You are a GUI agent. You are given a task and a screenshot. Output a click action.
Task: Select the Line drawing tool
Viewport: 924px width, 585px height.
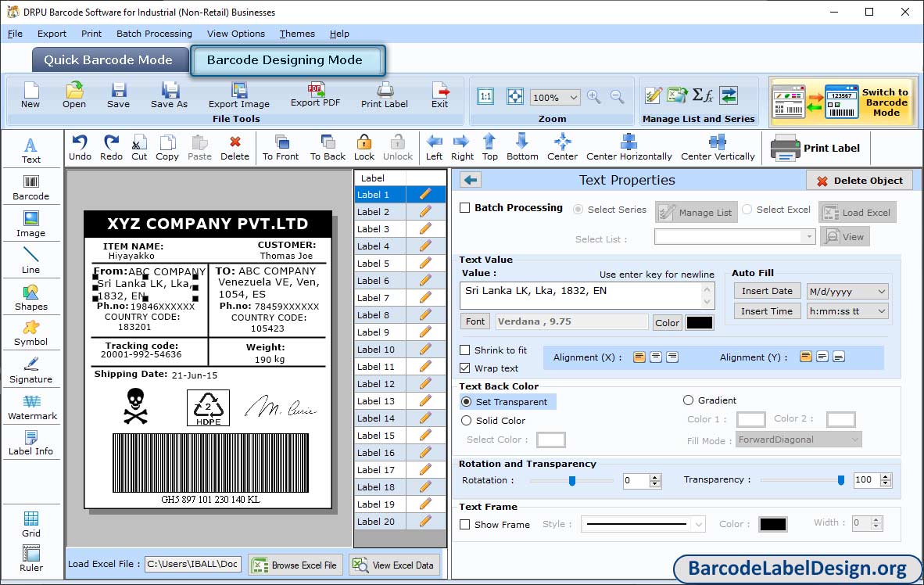pos(30,260)
